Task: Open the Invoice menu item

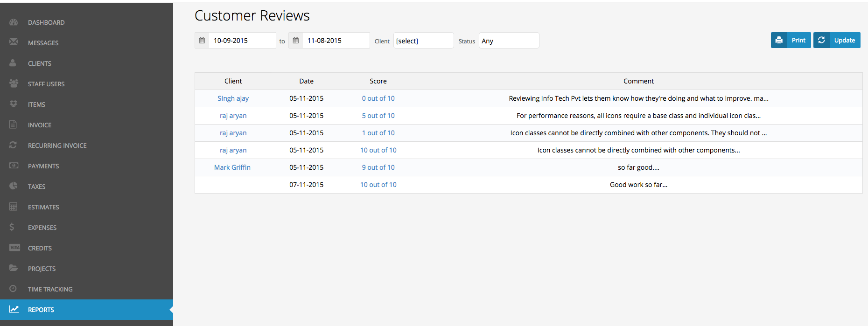Action: [x=40, y=125]
